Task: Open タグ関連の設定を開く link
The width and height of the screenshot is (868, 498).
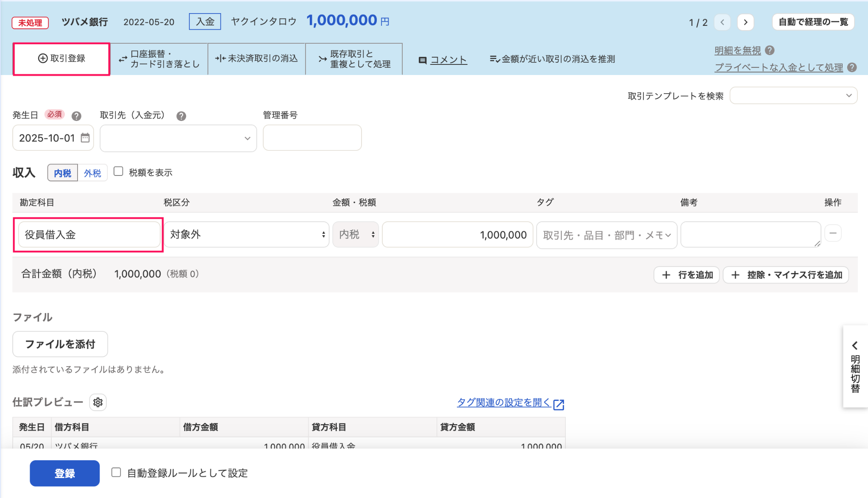Action: point(504,402)
